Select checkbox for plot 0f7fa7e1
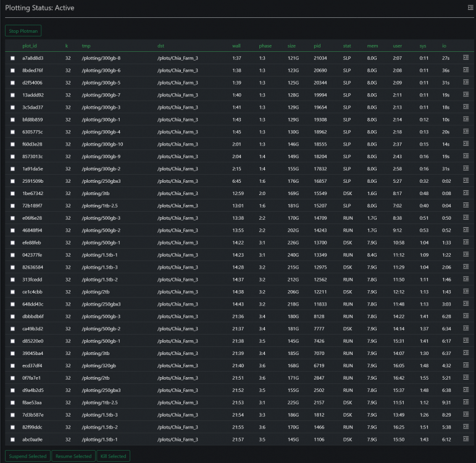The image size is (476, 463). pos(12,378)
